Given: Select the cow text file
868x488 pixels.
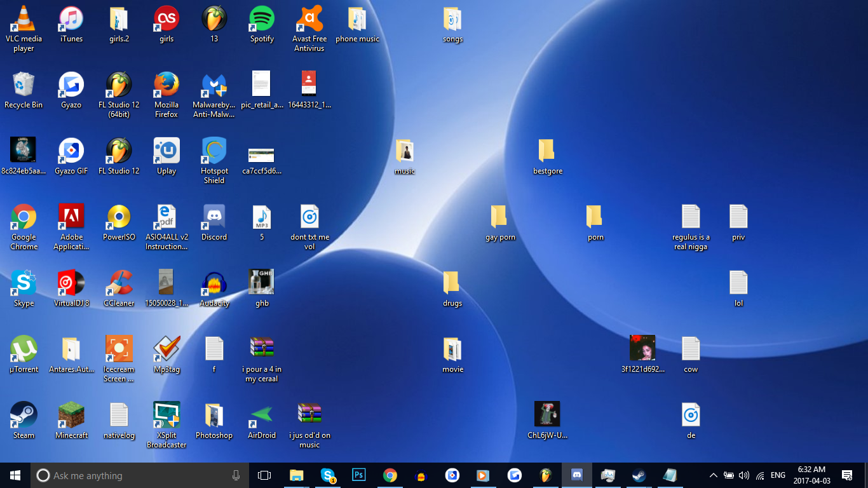Looking at the screenshot, I should click(x=691, y=355).
